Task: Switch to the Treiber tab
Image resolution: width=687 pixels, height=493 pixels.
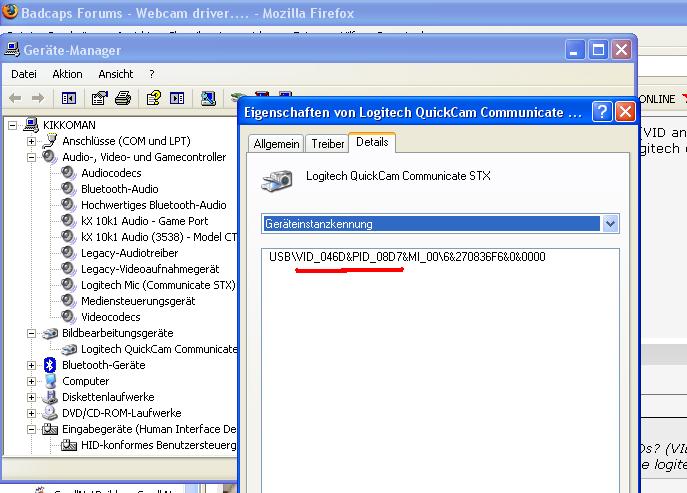Action: pos(328,144)
